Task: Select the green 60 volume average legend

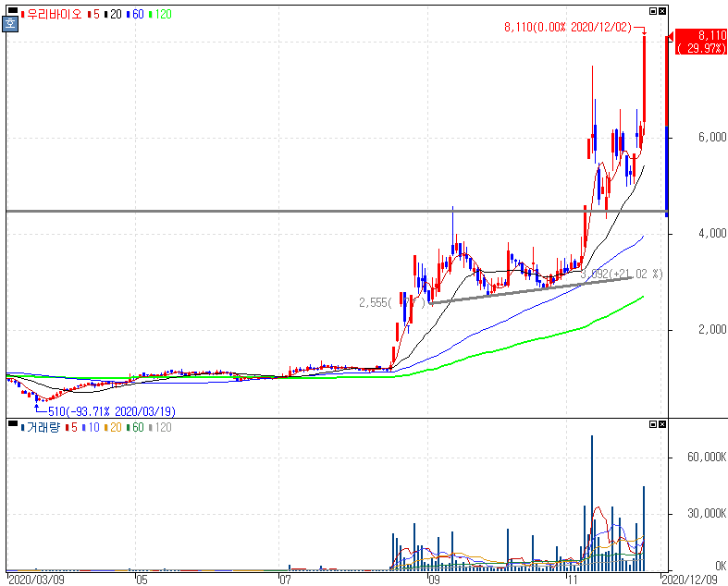Action: [135, 427]
